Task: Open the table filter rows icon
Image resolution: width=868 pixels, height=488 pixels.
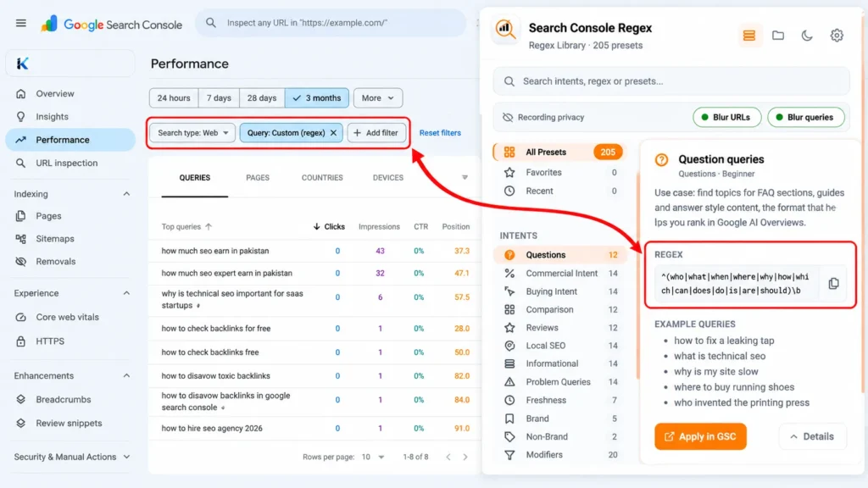Action: click(465, 178)
